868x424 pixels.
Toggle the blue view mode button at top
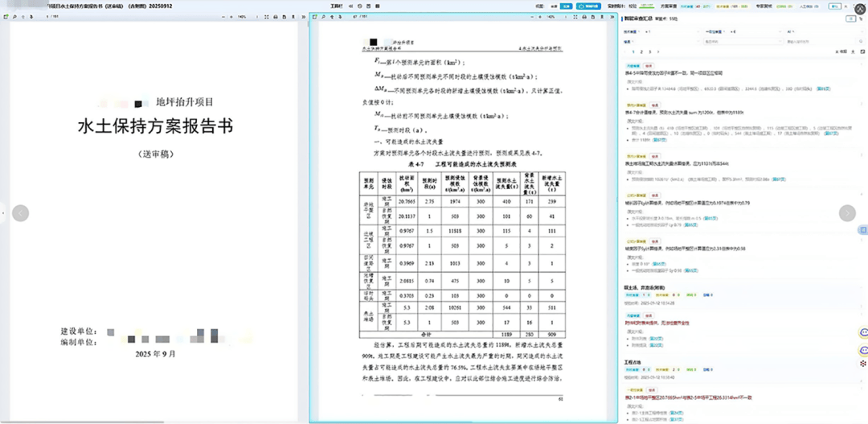567,6
